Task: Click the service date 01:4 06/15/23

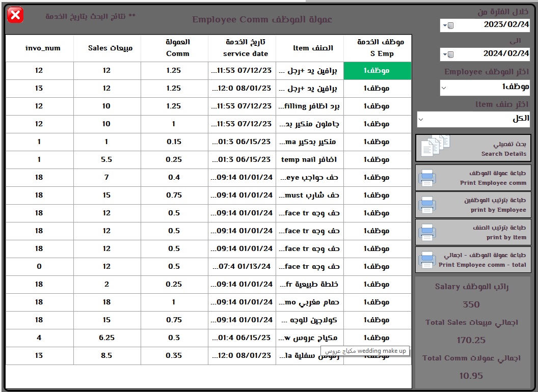Action: click(x=242, y=338)
